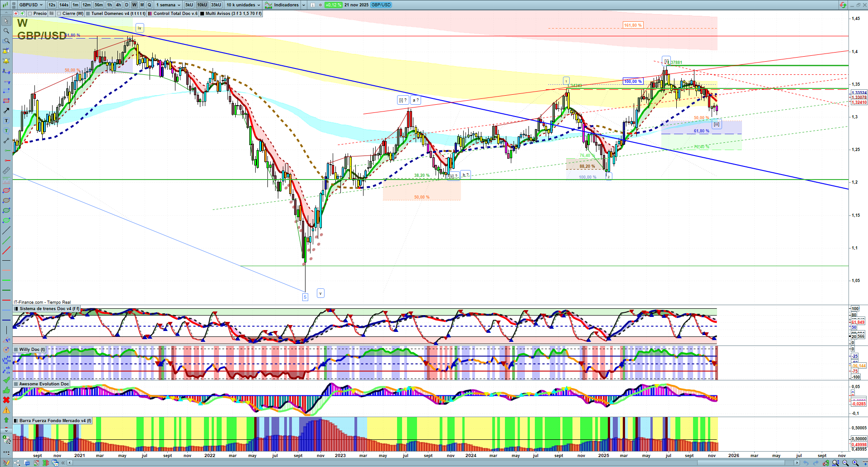Toggle Barra Fuerza Fondo Mercado panel box
The height and width of the screenshot is (467, 868).
click(16, 421)
